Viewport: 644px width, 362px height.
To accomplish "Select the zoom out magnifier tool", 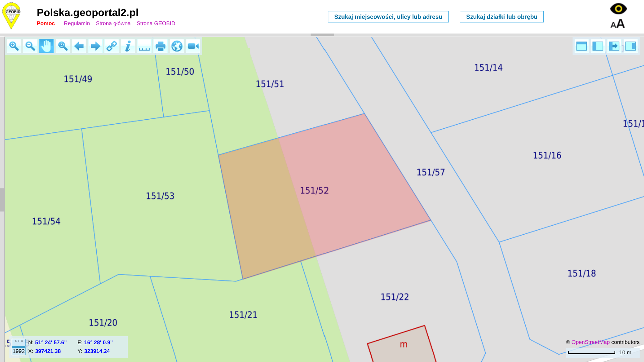I will [30, 46].
